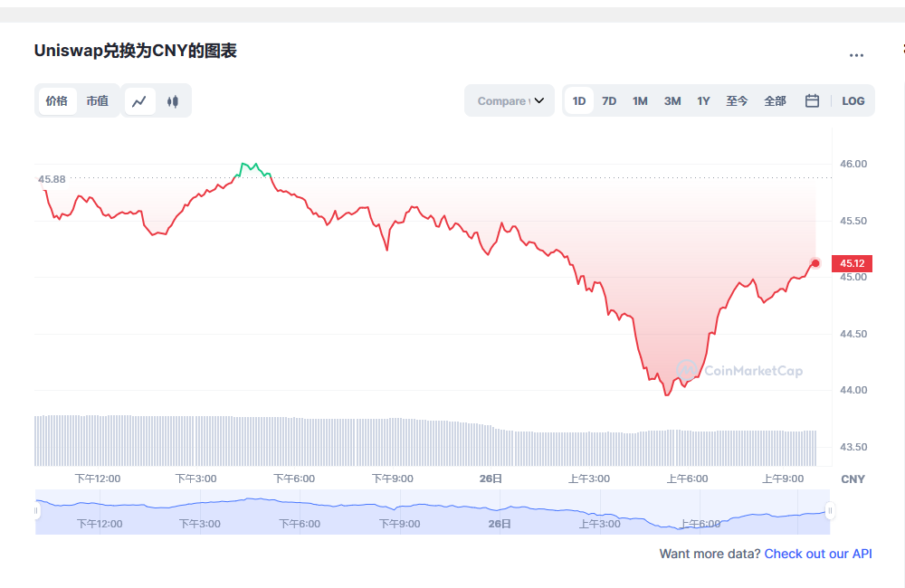Click the 26日 date label on main axis

point(491,479)
